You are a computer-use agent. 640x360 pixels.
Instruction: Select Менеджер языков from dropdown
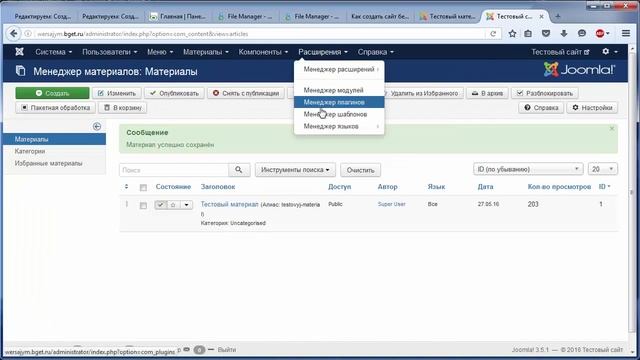click(x=339, y=126)
